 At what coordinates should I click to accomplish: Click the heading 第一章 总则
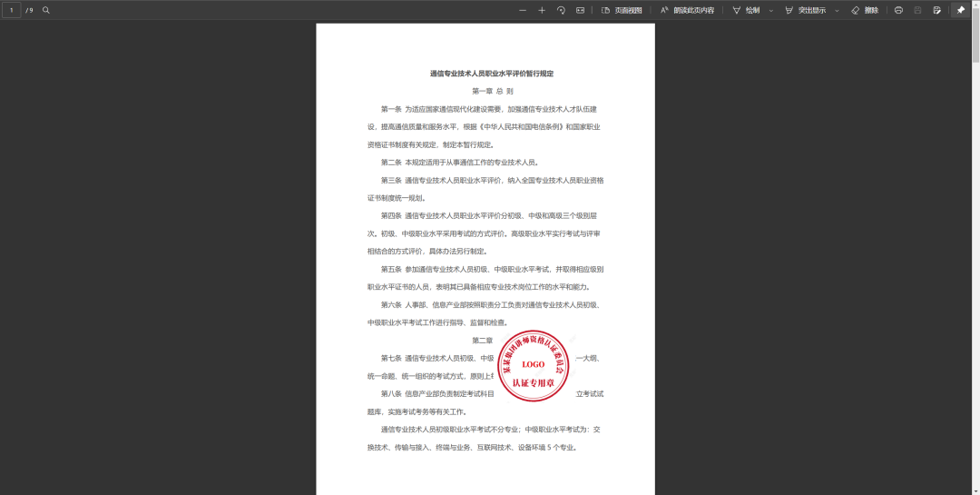click(x=493, y=91)
